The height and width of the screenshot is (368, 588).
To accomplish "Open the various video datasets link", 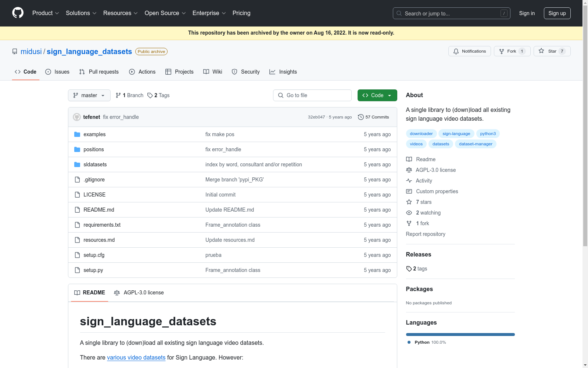I will click(136, 357).
